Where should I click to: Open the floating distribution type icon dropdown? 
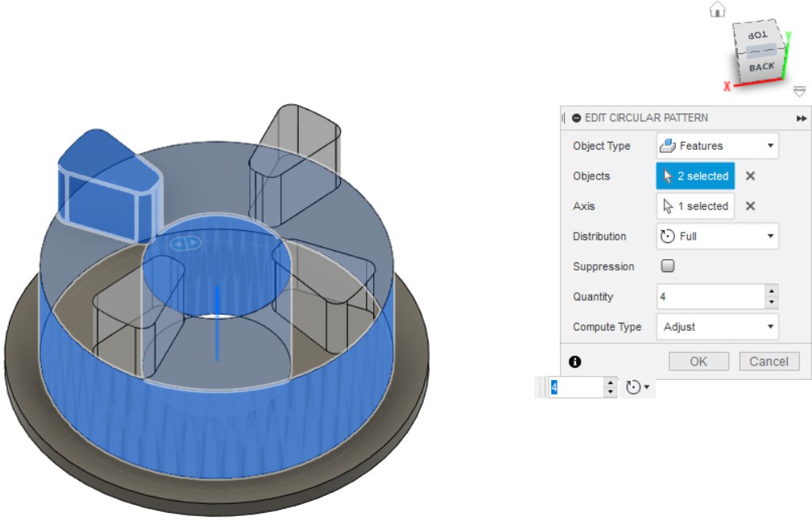(x=638, y=388)
